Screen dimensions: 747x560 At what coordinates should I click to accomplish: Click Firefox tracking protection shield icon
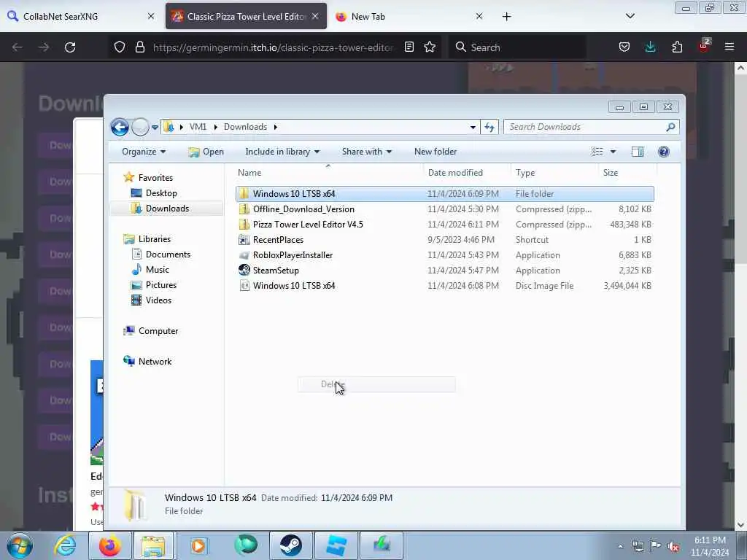click(x=120, y=47)
